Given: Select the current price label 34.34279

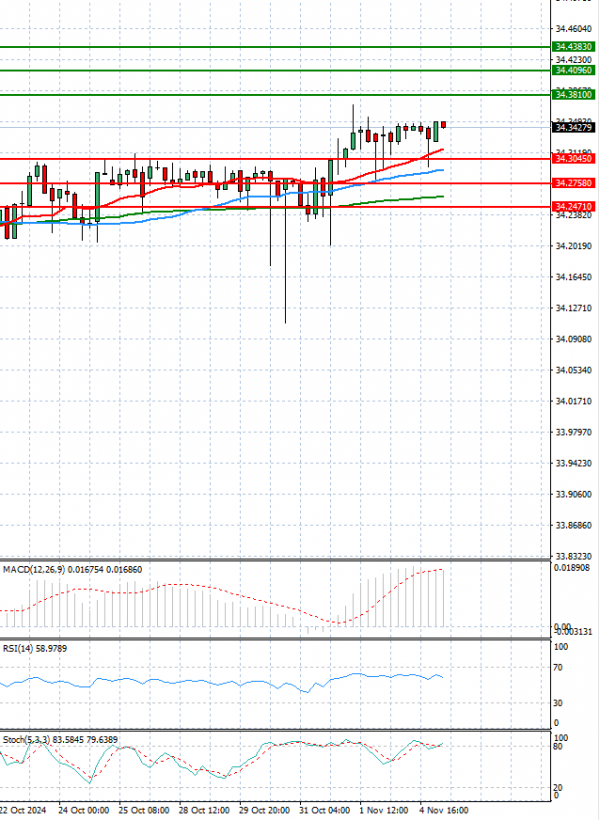Looking at the screenshot, I should [573, 127].
